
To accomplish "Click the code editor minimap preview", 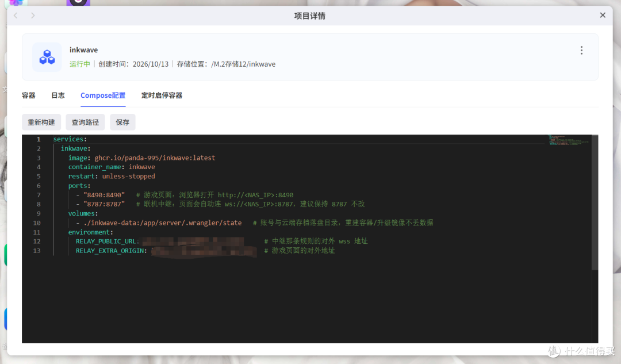I will (569, 140).
